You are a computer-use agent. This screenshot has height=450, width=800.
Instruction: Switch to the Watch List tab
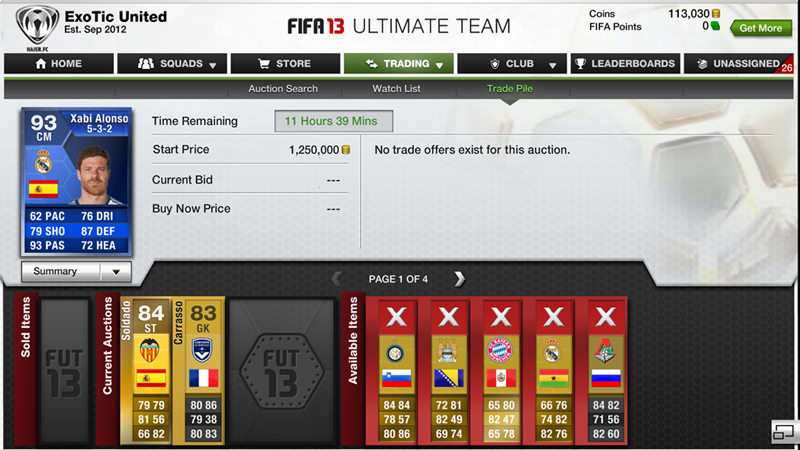point(396,89)
